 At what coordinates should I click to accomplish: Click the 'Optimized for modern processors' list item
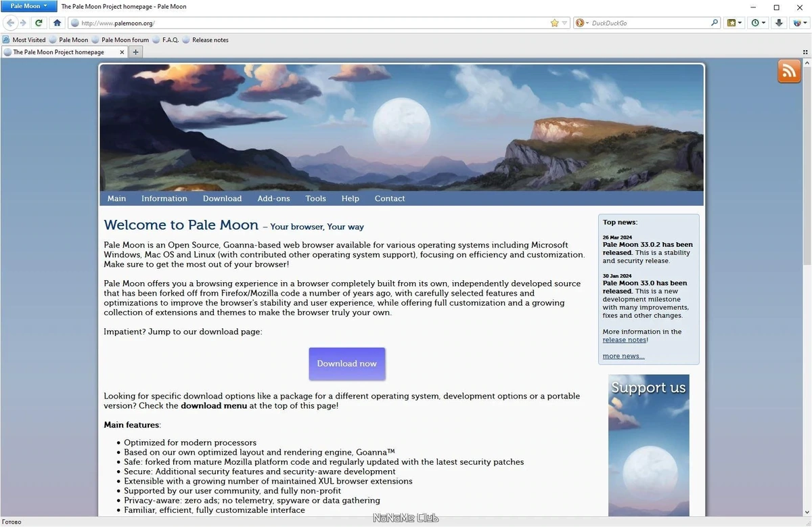tap(190, 442)
